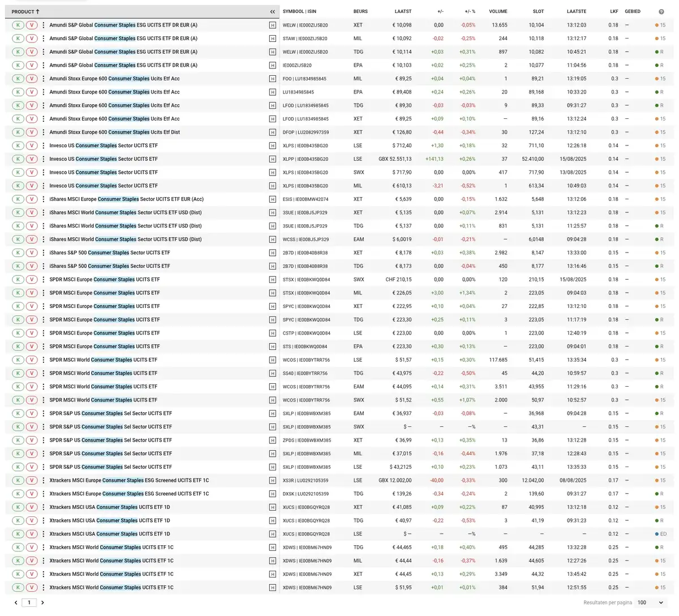This screenshot has width=679, height=616.
Task: Click V sell for SPDR WCOS on SWX
Action: coord(32,400)
